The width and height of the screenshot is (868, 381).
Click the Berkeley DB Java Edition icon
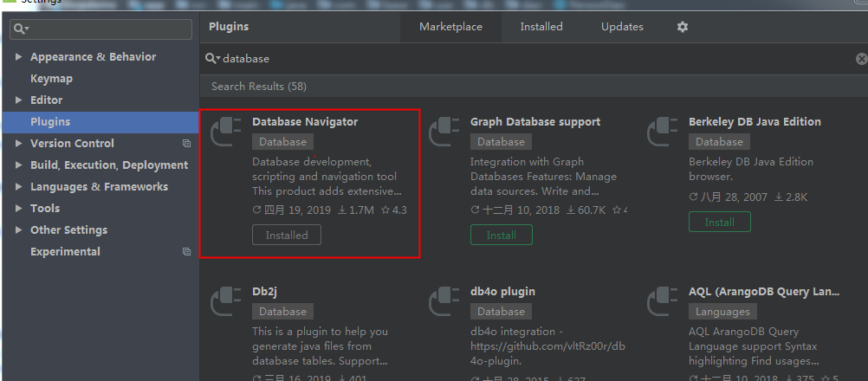663,132
